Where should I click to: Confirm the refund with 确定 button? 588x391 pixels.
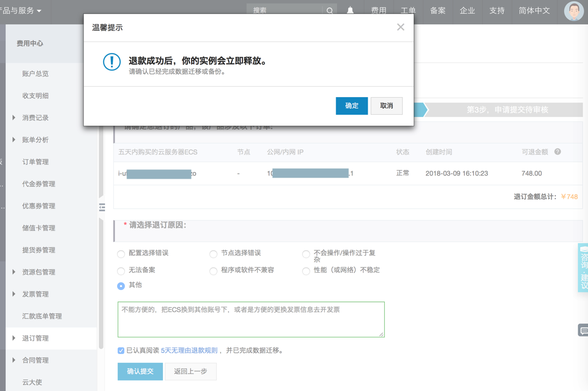(351, 106)
